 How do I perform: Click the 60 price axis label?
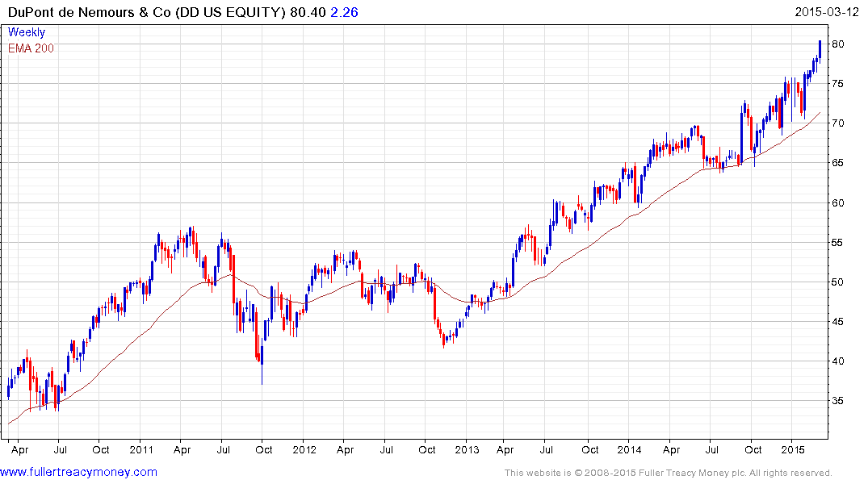(x=837, y=203)
